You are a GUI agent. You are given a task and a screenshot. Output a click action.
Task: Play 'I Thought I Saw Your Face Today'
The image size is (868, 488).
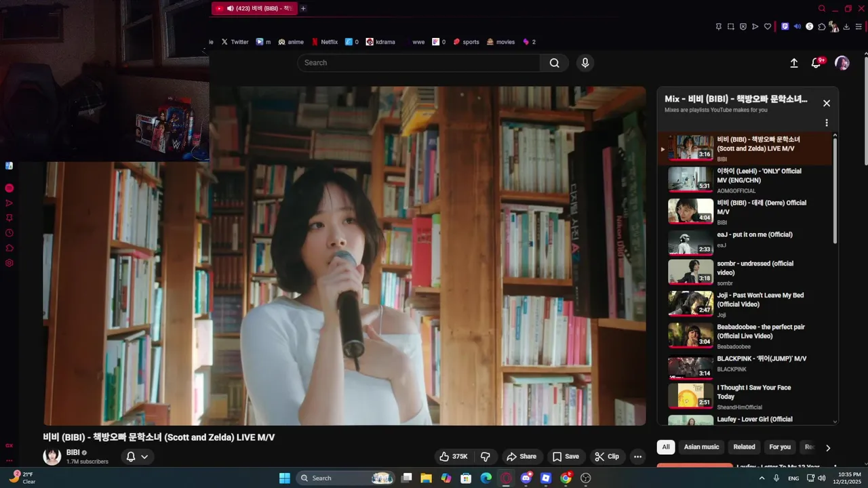click(744, 397)
